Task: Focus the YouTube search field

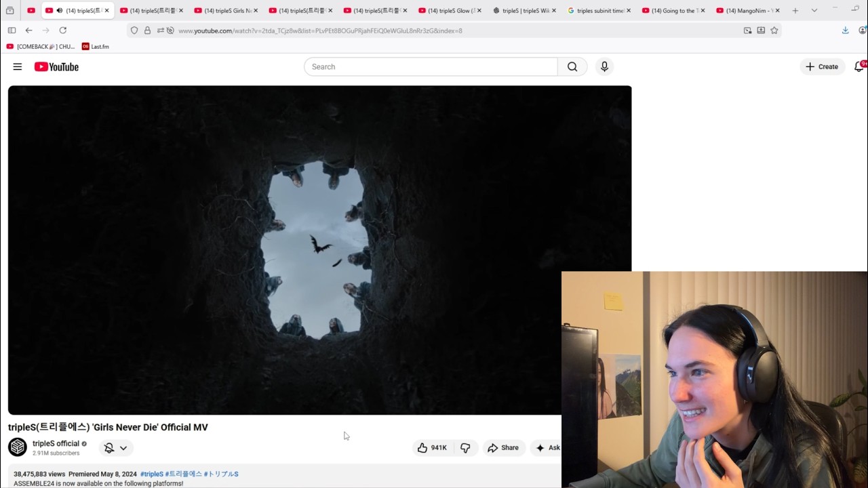Action: click(x=431, y=66)
